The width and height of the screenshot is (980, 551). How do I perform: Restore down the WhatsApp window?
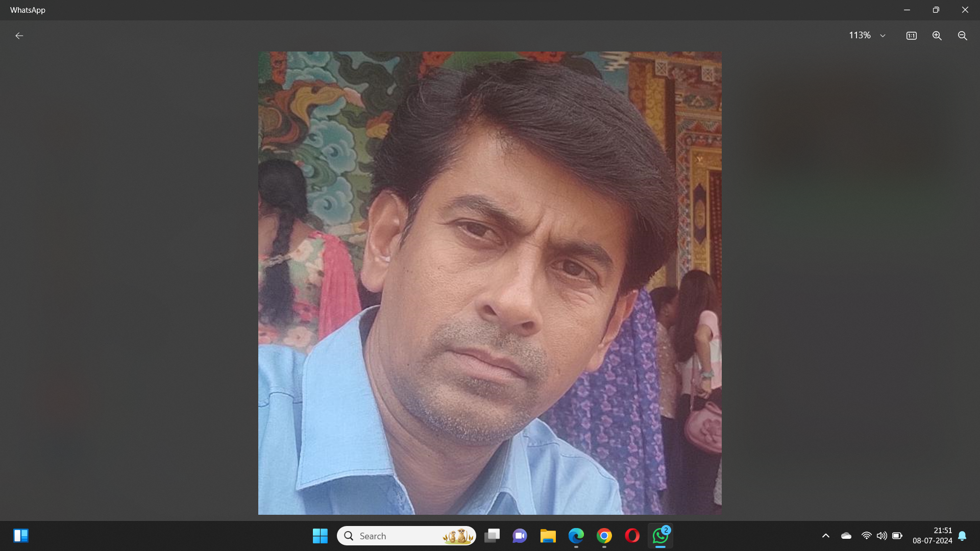[936, 10]
